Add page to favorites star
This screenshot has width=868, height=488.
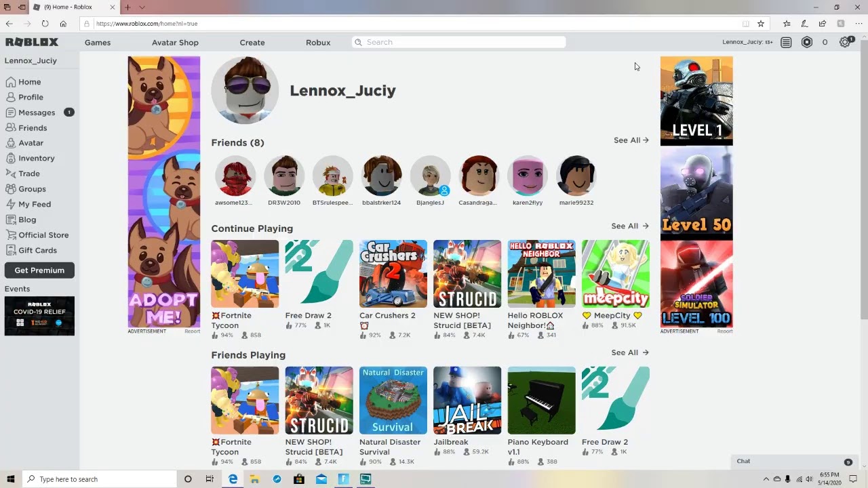pos(761,24)
